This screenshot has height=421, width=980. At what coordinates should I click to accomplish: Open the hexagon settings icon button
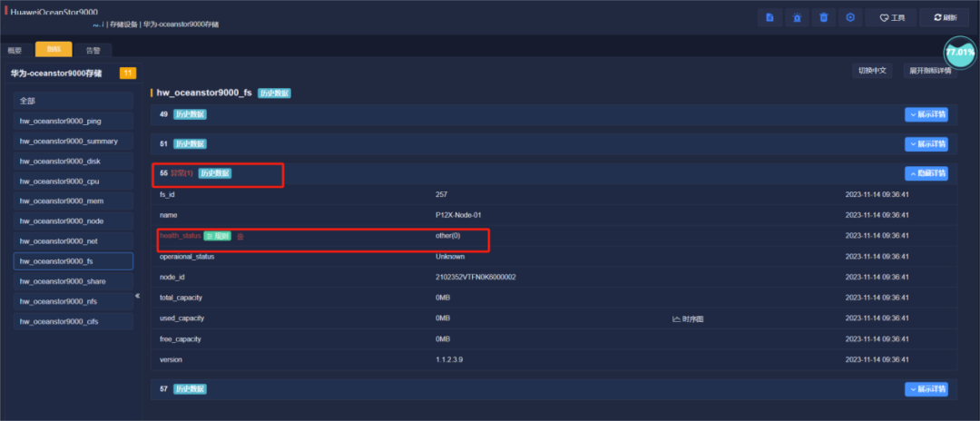coord(850,17)
